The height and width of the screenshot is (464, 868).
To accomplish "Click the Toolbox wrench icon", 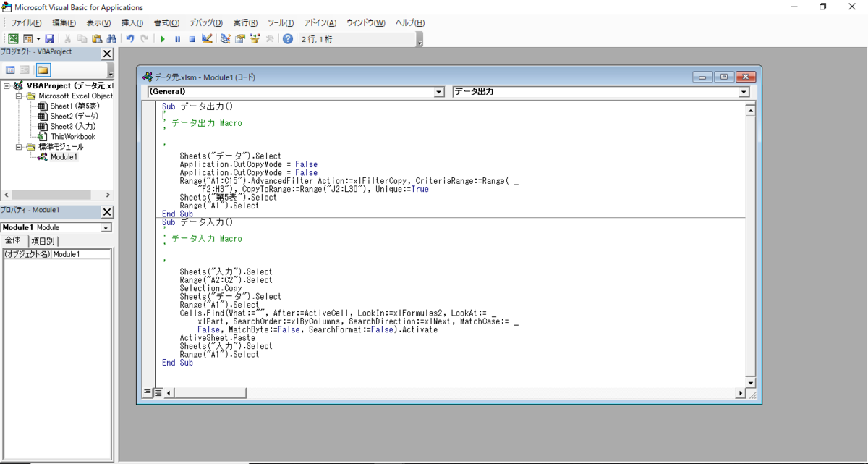I will tap(269, 39).
